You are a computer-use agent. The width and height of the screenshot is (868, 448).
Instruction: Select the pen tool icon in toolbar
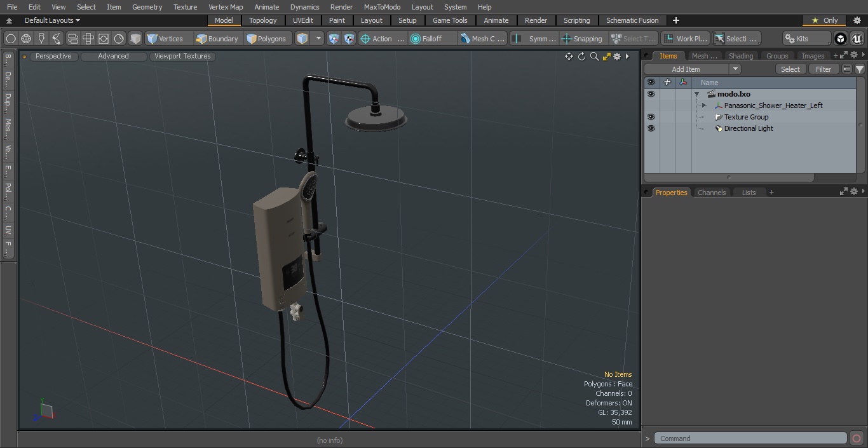(41, 39)
